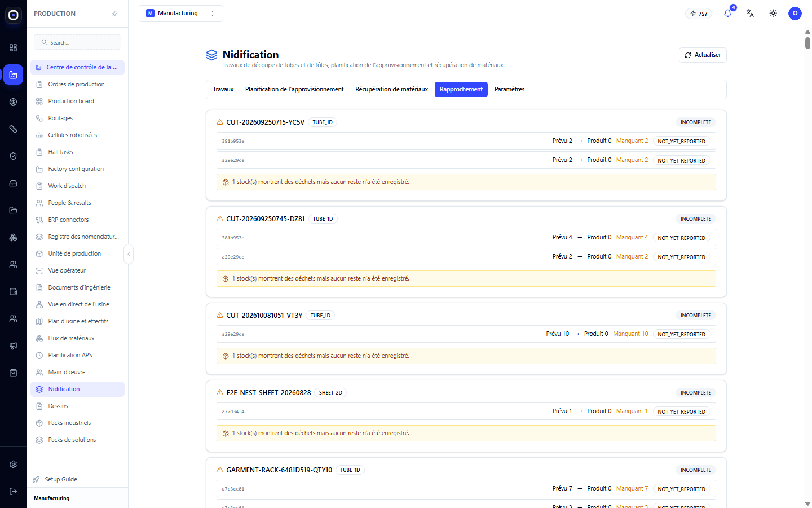
Task: Toggle the pin icon next to PRODUCTION
Action: [115, 14]
